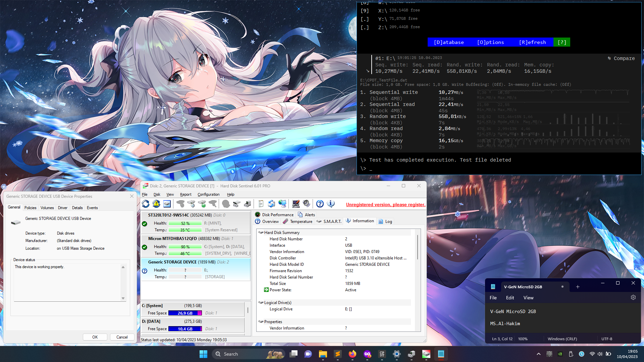The height and width of the screenshot is (362, 644).
Task: Click the scroll up arrow in Device status box
Action: (123, 267)
